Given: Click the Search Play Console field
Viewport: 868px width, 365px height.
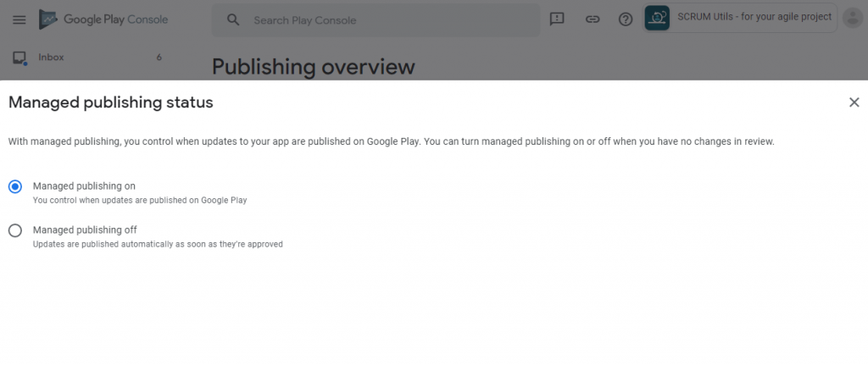Looking at the screenshot, I should click(x=376, y=20).
